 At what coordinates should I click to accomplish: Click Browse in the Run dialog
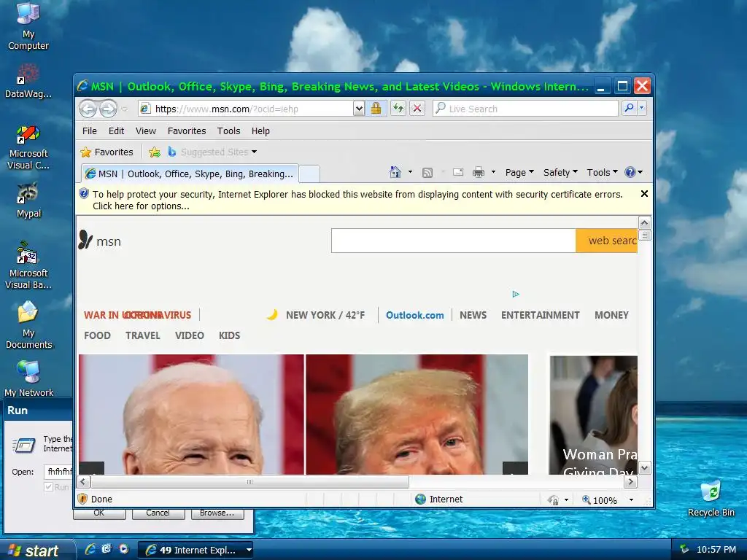(x=217, y=513)
